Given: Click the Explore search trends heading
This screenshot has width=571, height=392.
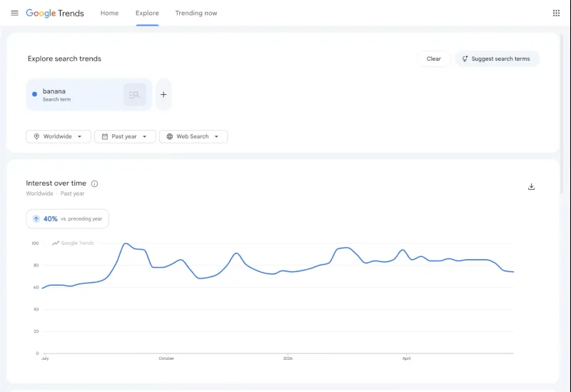Looking at the screenshot, I should 64,59.
